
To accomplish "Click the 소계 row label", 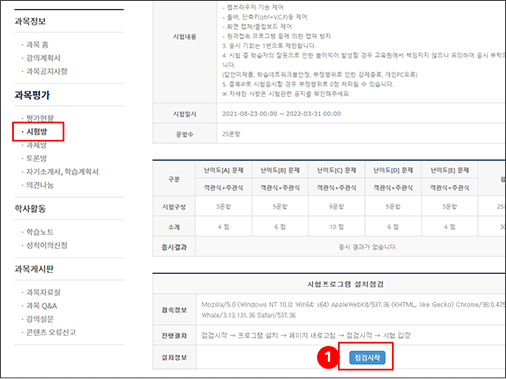I will tap(174, 227).
